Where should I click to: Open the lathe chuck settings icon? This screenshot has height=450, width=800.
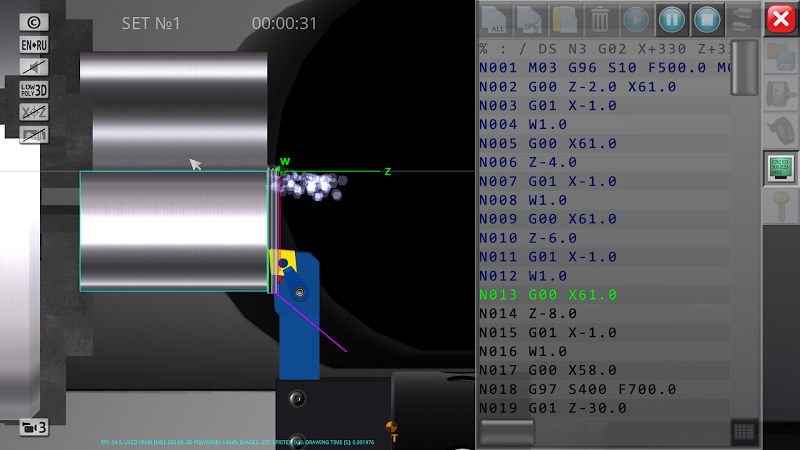point(781,94)
